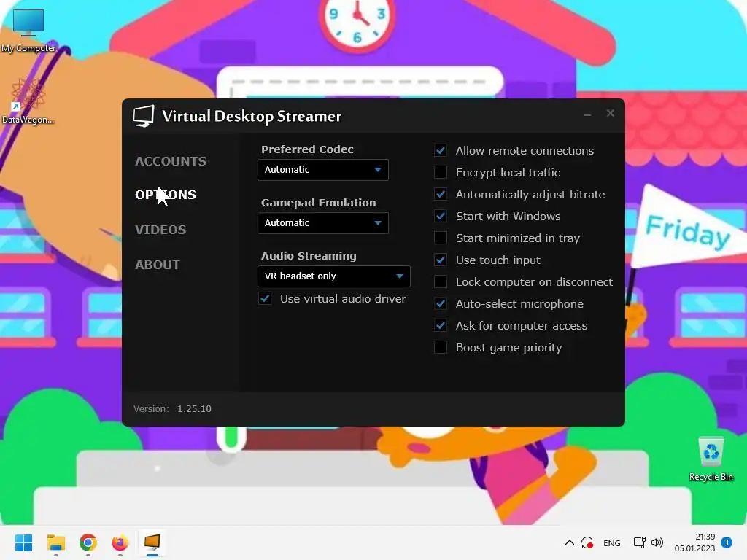Minimize the Virtual Desktop Streamer window

coord(587,114)
